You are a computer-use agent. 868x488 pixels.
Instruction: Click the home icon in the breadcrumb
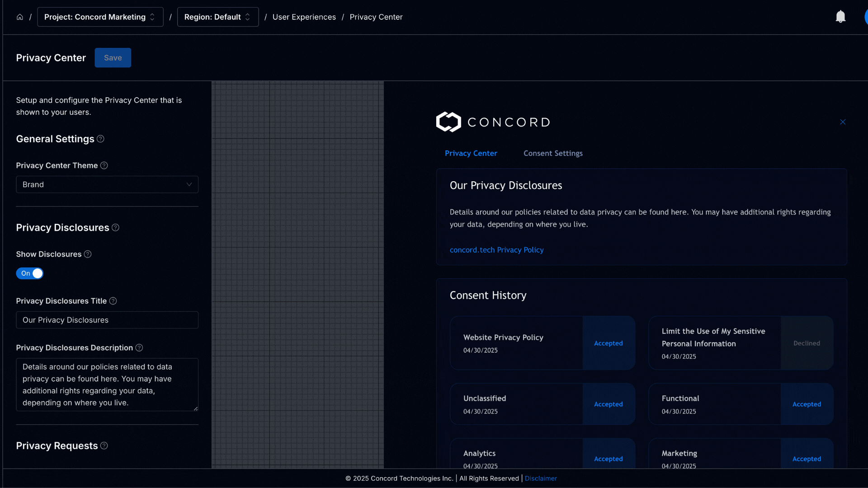pos(19,17)
